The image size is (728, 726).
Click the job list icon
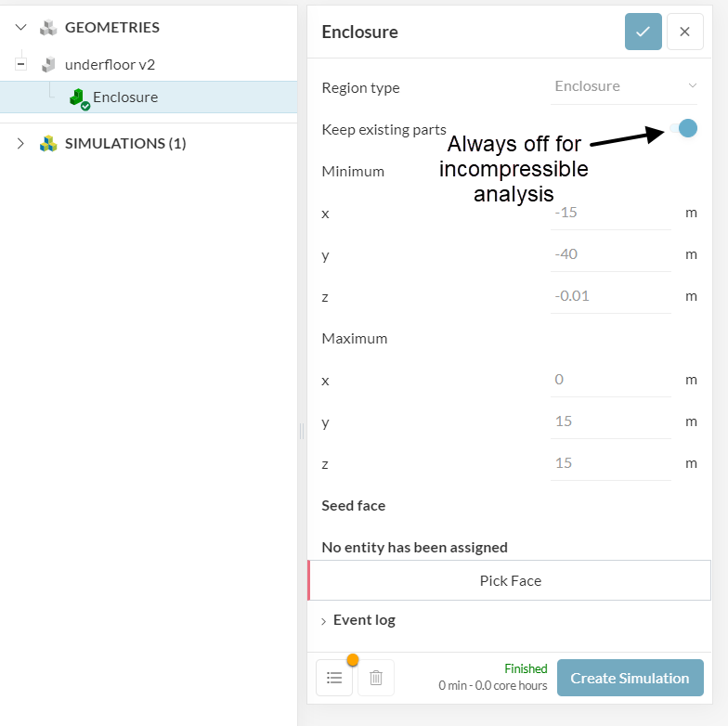coord(334,678)
